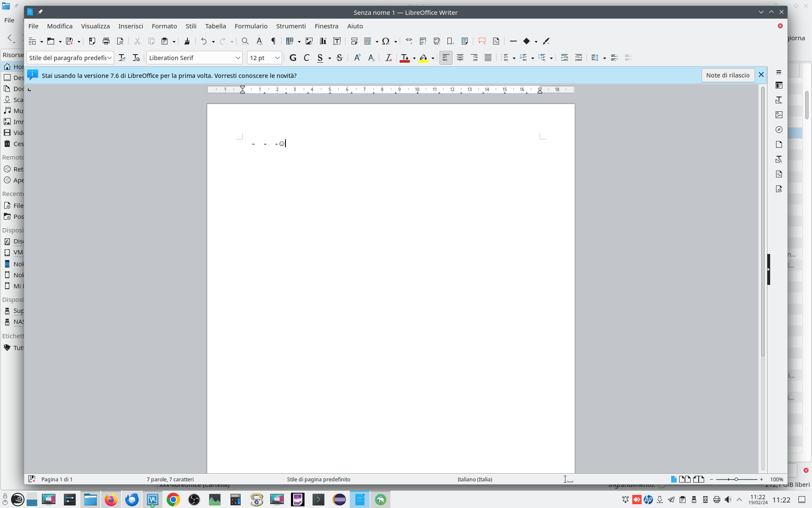Open the Liberation Serif font name dropdown
812x508 pixels.
pos(238,58)
